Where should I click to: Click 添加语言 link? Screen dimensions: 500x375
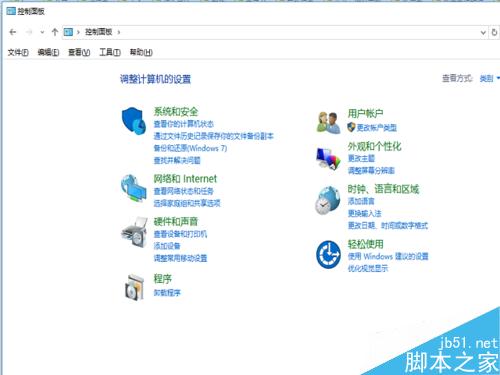[x=361, y=201]
